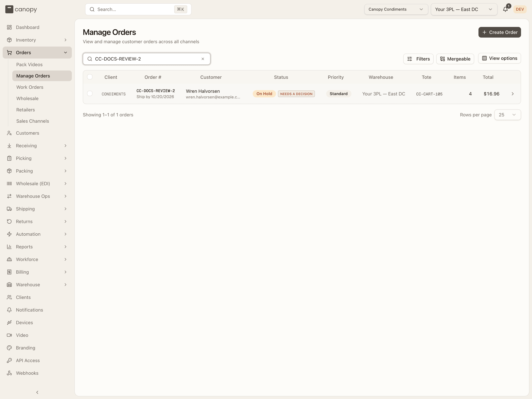
Task: Open View options button
Action: [500, 58]
